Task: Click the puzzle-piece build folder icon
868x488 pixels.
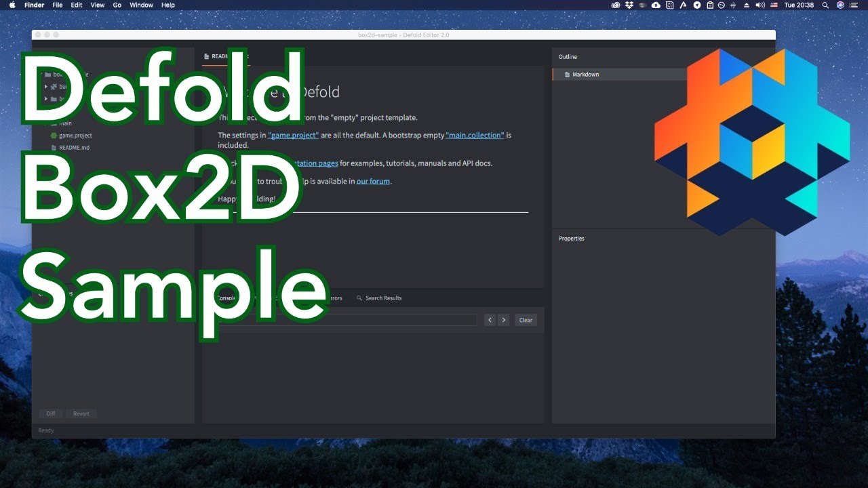Action: pos(54,87)
